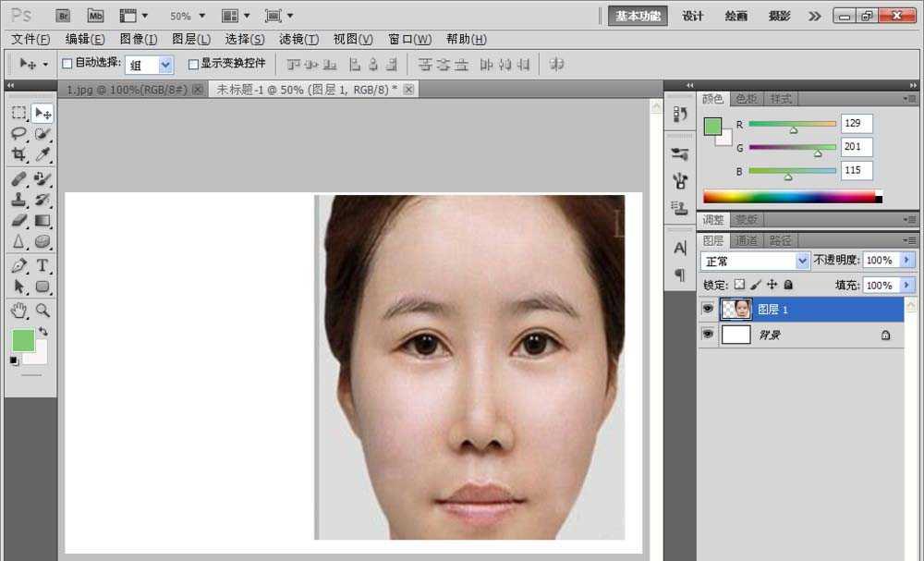Open the blend mode dropdown showing 正常

(753, 261)
